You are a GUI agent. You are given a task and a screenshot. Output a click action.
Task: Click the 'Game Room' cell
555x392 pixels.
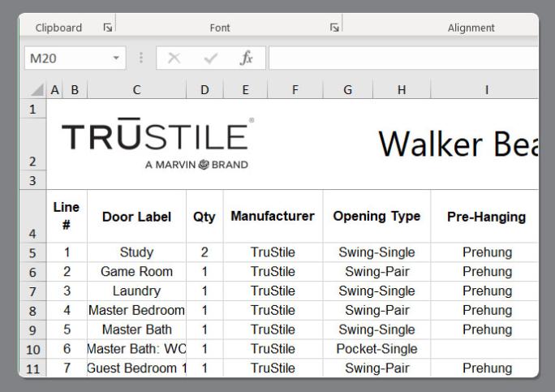pyautogui.click(x=136, y=272)
